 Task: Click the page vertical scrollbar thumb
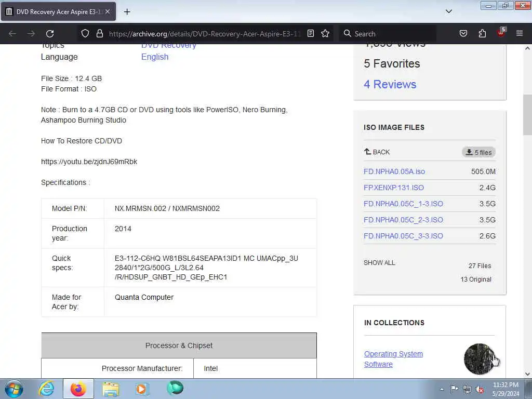(527, 115)
